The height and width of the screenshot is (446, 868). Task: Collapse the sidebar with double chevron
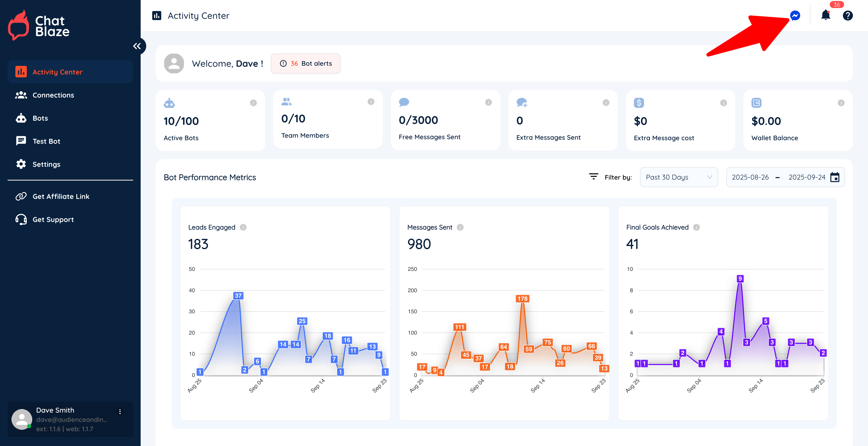coord(137,46)
